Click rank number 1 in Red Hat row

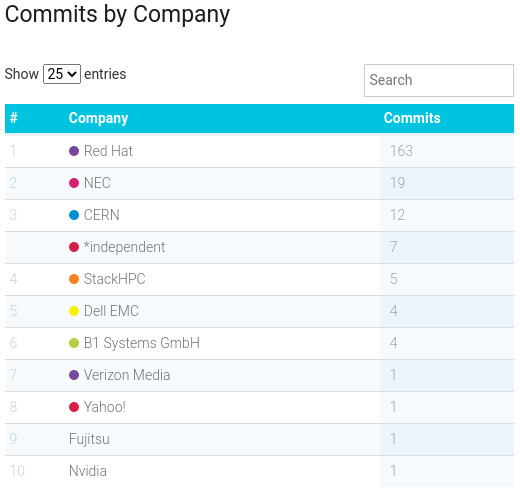coord(13,151)
